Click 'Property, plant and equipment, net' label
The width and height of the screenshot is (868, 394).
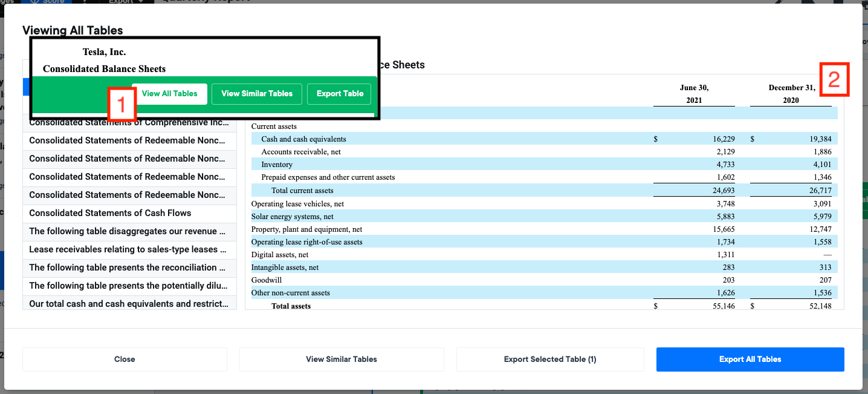tap(307, 229)
